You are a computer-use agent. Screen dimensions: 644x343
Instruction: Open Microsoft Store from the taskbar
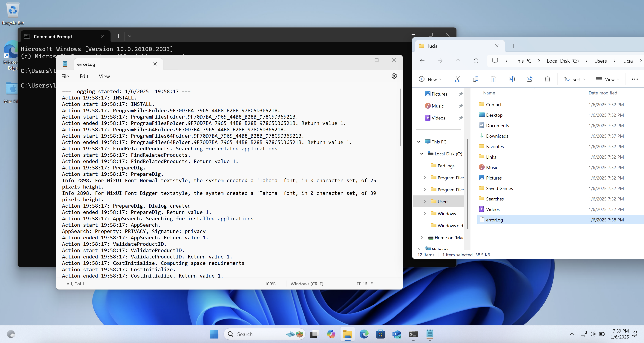pos(380,334)
